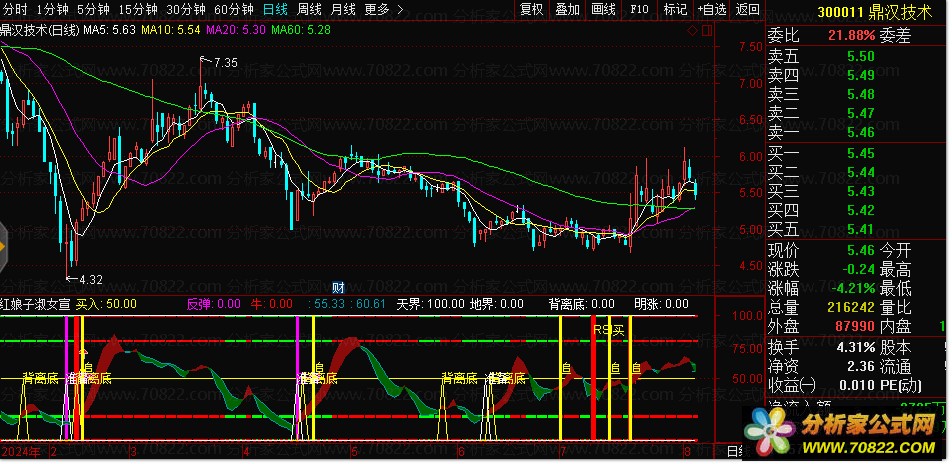Switch to the 分时 intraday chart tab
The width and height of the screenshot is (952, 464).
click(x=15, y=9)
